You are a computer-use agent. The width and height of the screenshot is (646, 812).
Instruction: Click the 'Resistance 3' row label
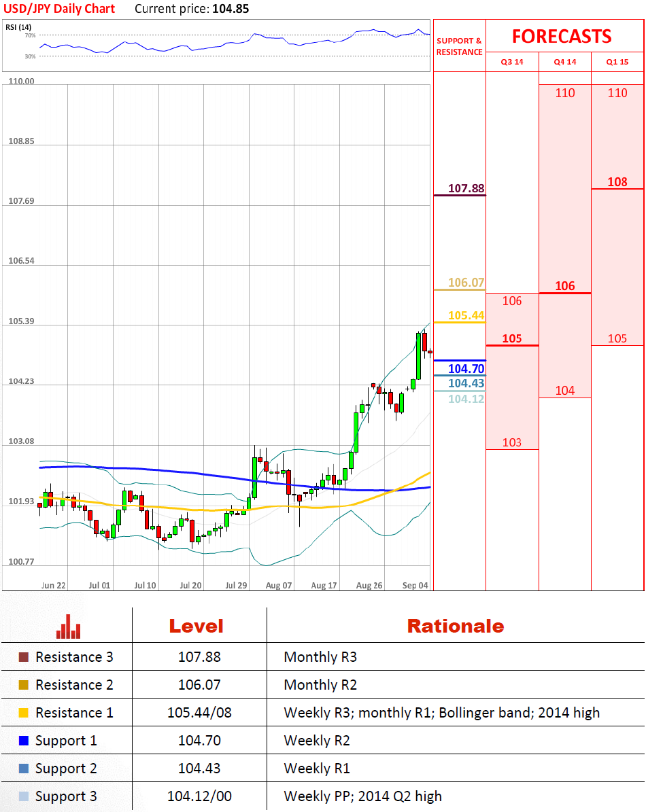[74, 657]
